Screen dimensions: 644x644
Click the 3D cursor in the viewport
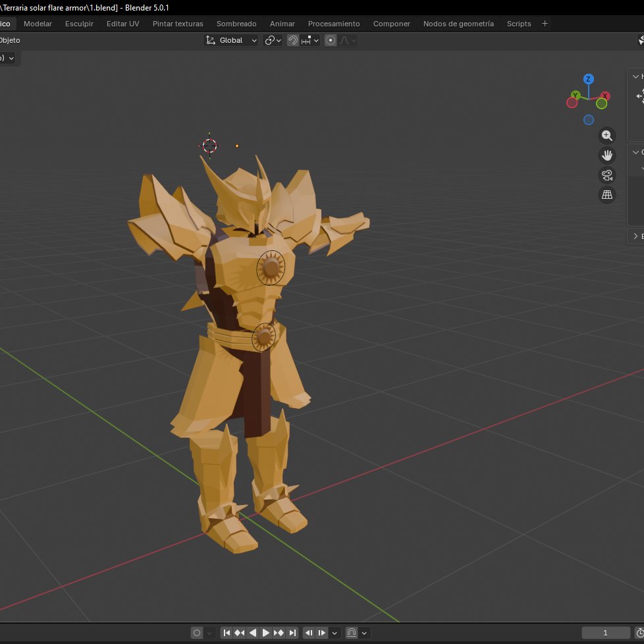coord(209,146)
